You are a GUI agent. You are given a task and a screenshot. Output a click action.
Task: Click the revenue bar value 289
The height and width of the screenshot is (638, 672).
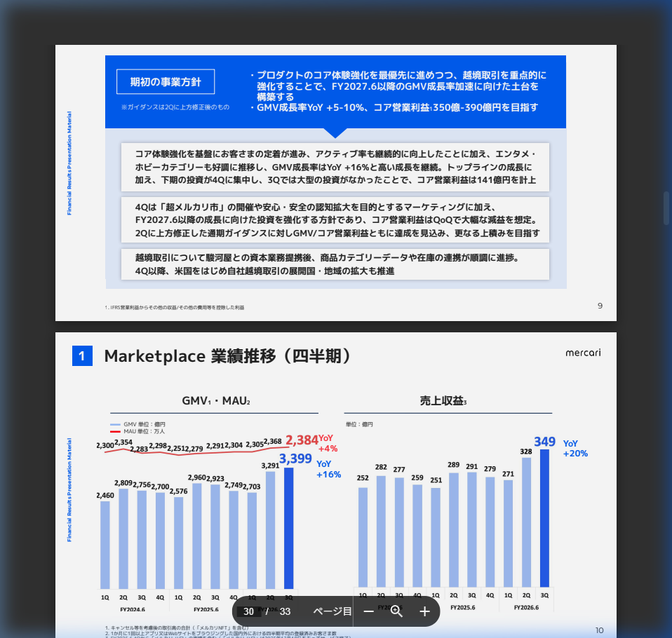point(453,465)
